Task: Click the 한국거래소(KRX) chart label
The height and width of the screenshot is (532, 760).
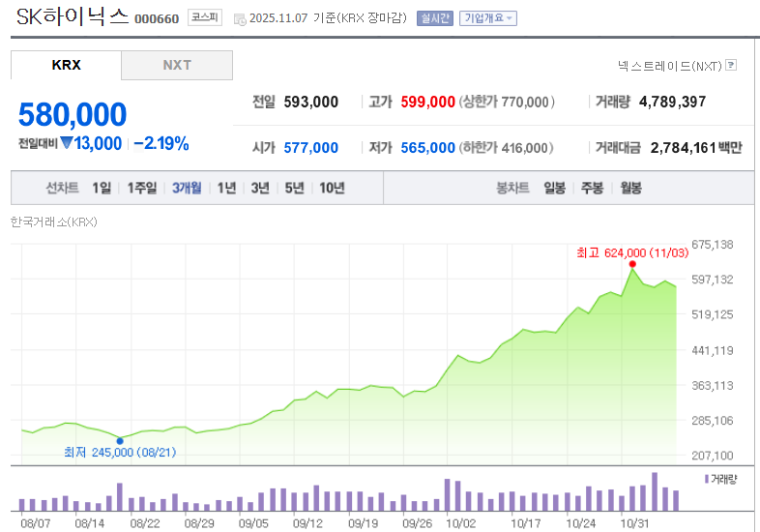Action: pyautogui.click(x=54, y=222)
